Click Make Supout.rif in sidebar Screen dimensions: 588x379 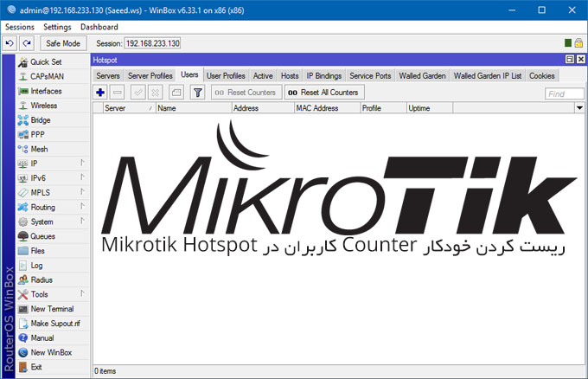pyautogui.click(x=53, y=324)
